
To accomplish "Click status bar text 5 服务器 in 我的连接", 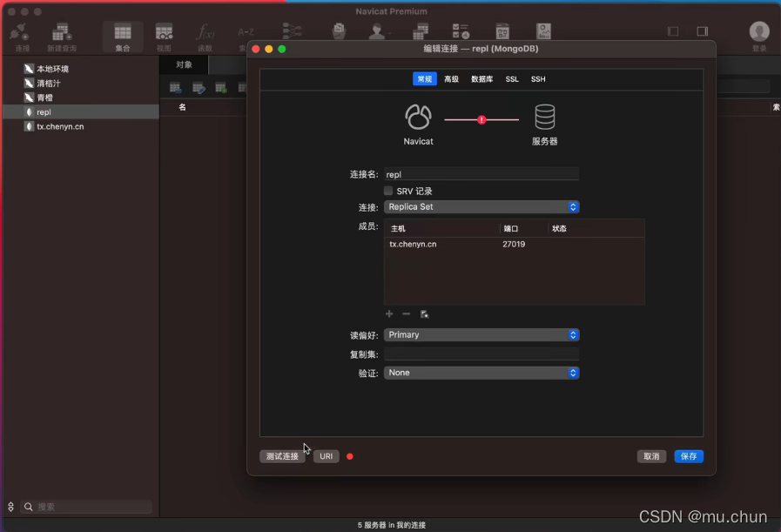I will (392, 525).
